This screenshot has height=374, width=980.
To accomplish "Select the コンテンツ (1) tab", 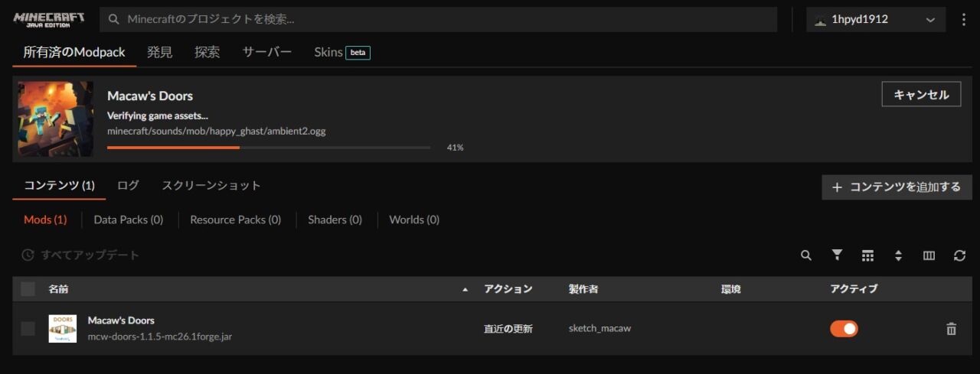I will point(59,186).
